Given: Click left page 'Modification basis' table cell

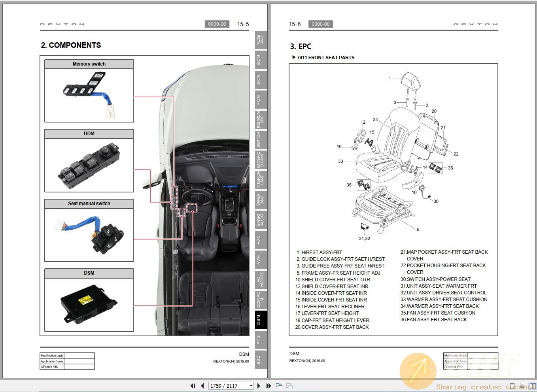Looking at the screenshot, I should pyautogui.click(x=52, y=356).
